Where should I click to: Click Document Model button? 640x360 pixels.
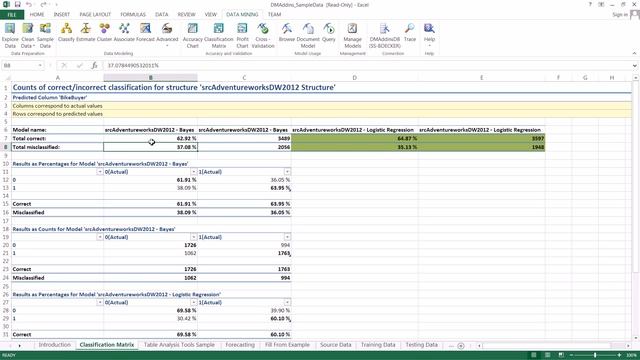[308, 36]
